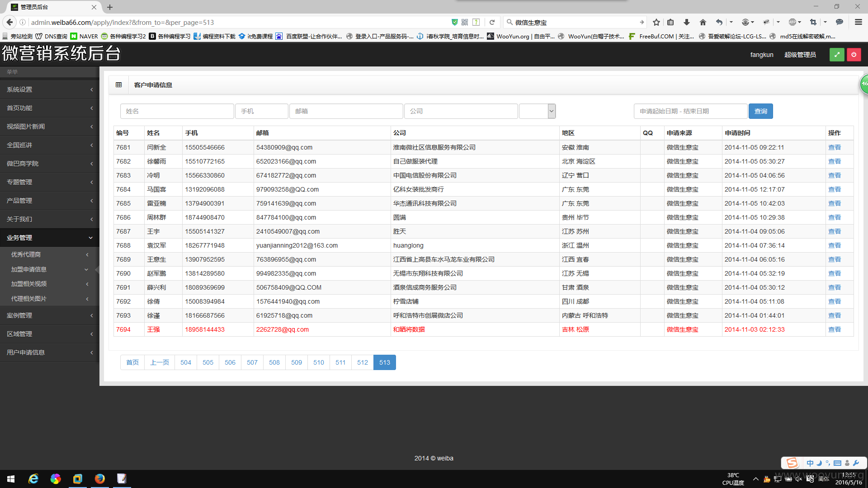Open 用户申请信息 sidebar menu
This screenshot has height=488, width=868.
(x=50, y=352)
